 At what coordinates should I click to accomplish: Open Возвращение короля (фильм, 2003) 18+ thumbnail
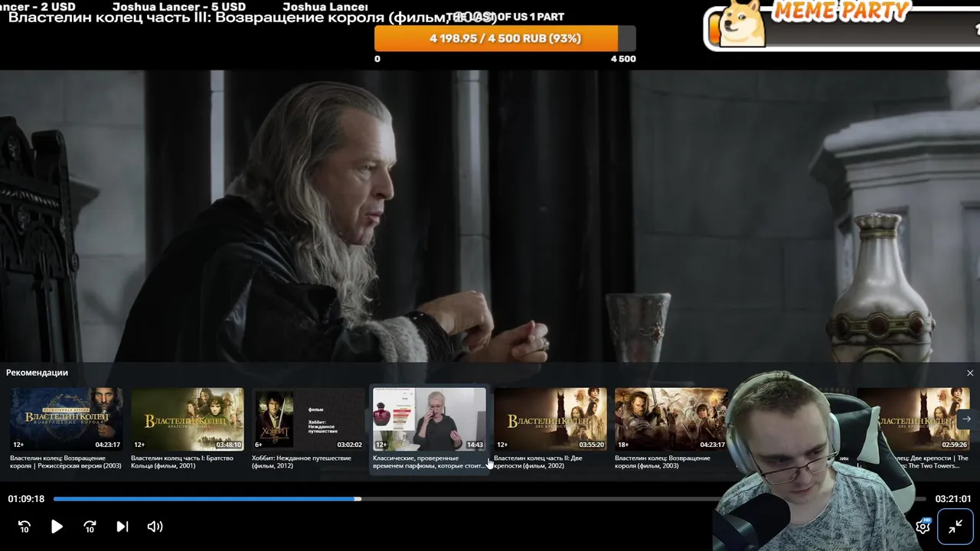pos(671,419)
